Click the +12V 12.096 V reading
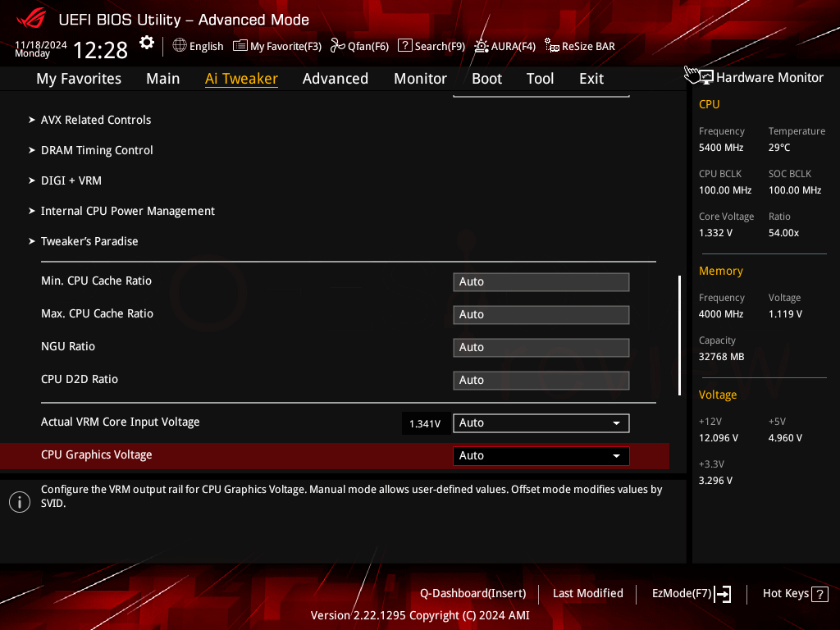This screenshot has height=630, width=840. 719,438
